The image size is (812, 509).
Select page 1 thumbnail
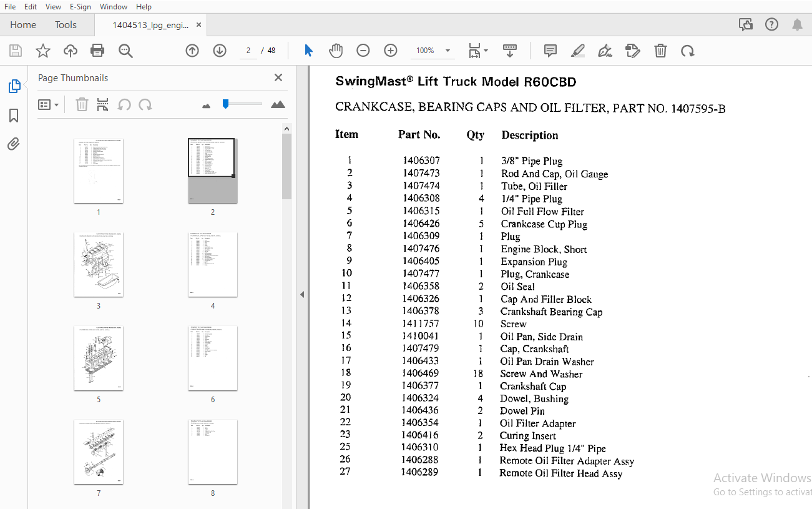pos(99,170)
